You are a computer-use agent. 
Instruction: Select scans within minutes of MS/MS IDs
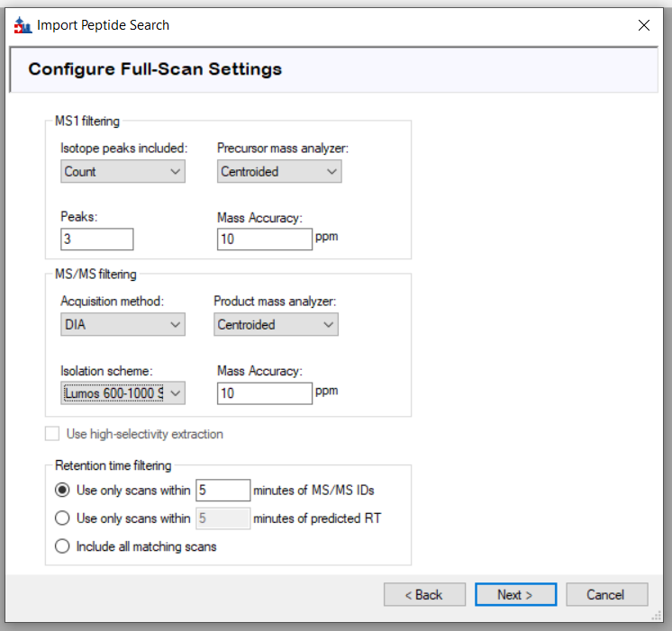coord(62,491)
